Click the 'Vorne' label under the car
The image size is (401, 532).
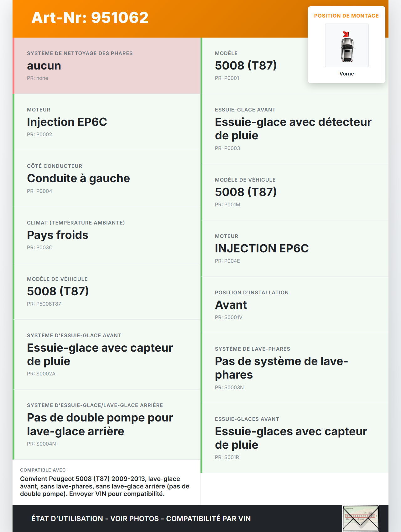(x=346, y=74)
